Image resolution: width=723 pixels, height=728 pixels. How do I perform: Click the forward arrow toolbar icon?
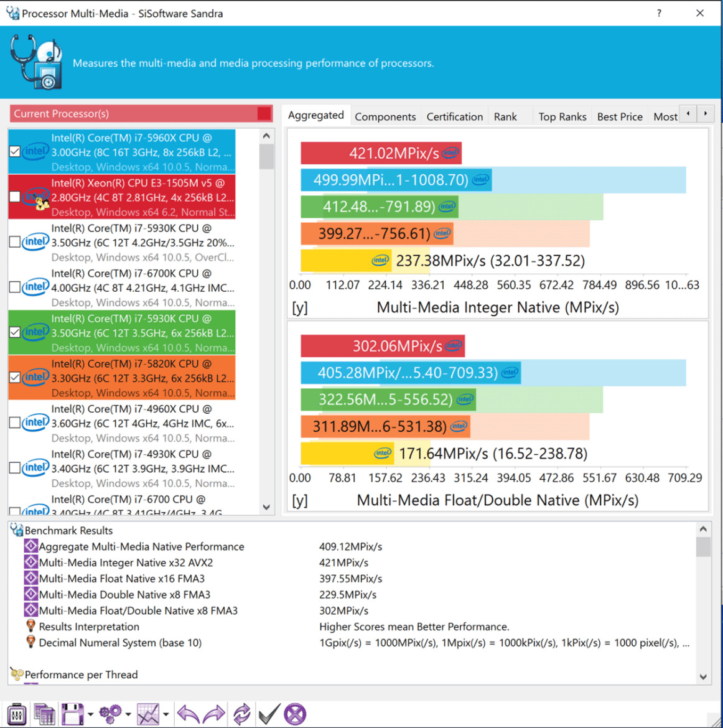(213, 714)
